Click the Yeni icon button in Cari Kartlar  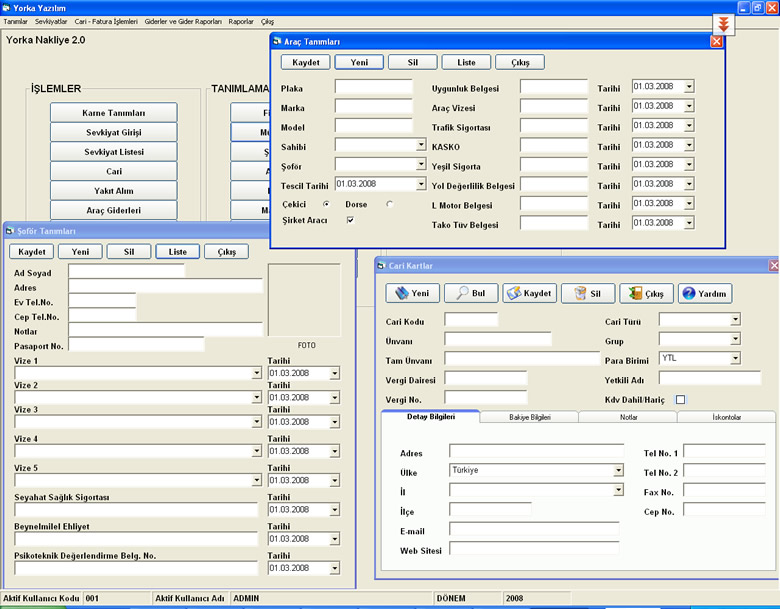pyautogui.click(x=412, y=294)
